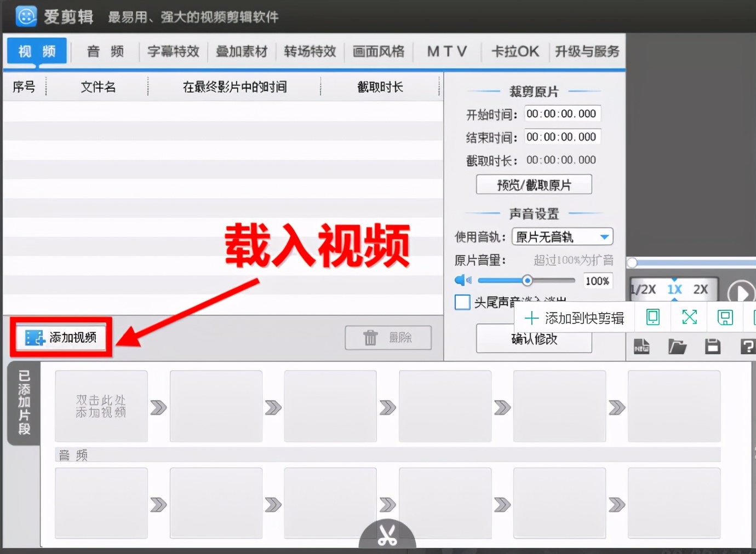
Task: Open a project using the folder icon
Action: tap(677, 346)
